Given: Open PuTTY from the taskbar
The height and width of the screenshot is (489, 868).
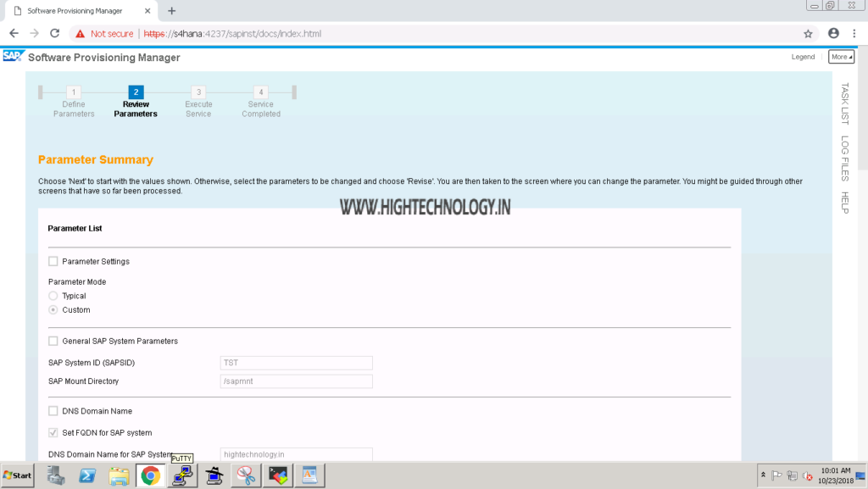Looking at the screenshot, I should 182,475.
